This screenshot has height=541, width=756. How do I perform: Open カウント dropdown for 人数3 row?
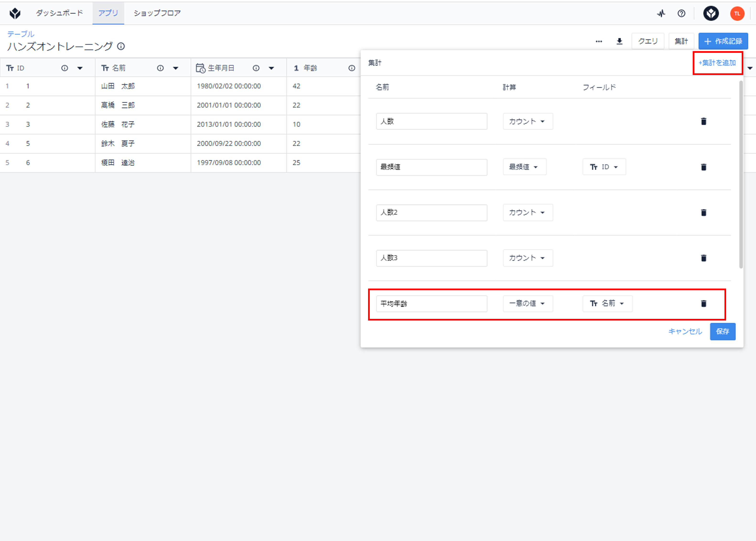click(x=528, y=258)
